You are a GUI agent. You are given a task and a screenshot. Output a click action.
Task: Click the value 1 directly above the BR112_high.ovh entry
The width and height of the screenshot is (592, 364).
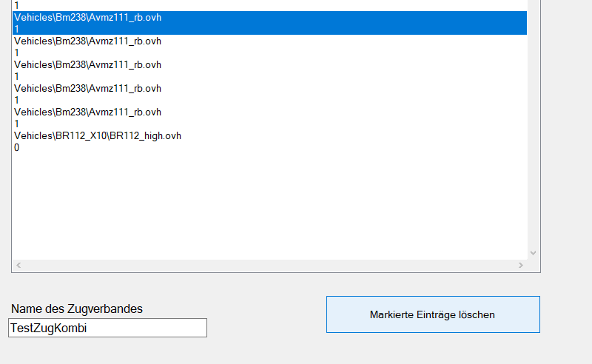click(16, 124)
